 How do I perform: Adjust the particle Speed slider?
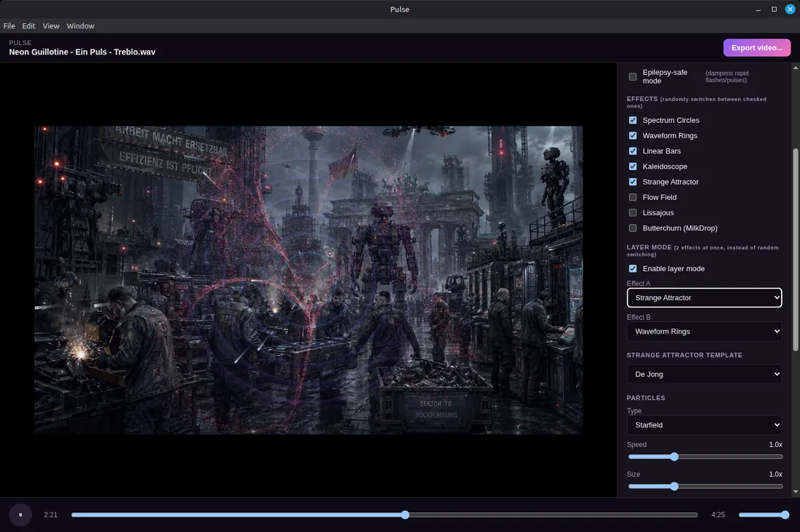click(x=705, y=456)
